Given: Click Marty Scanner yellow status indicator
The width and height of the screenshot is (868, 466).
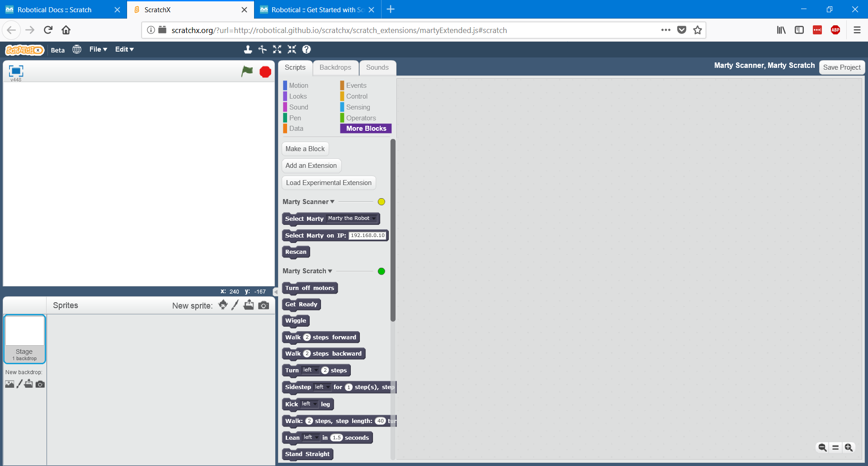Looking at the screenshot, I should click(x=382, y=202).
